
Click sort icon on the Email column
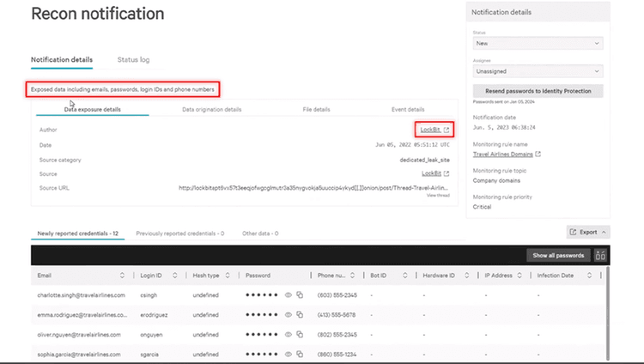121,276
